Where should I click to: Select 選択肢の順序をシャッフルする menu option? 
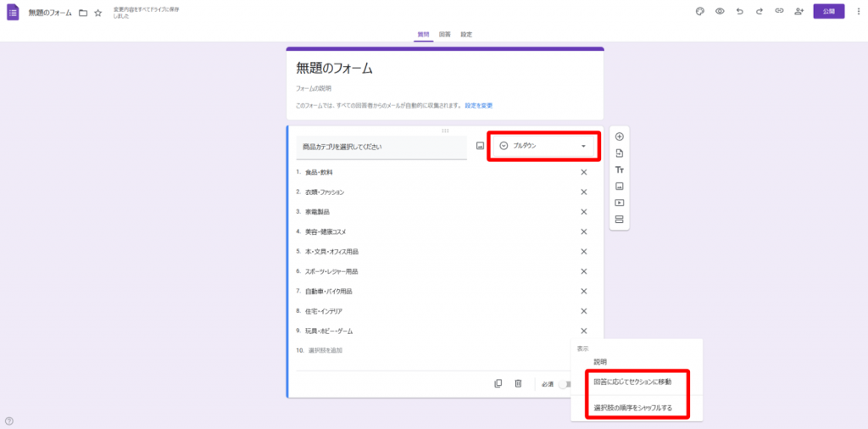632,408
